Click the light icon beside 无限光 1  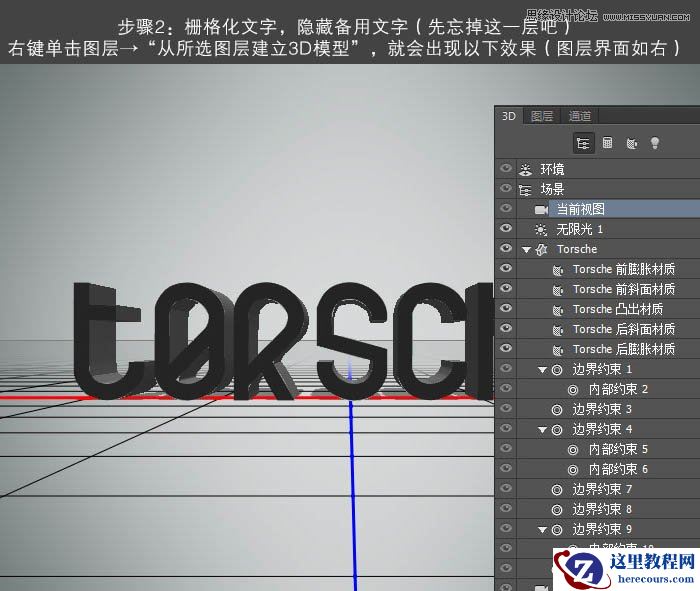pyautogui.click(x=541, y=229)
